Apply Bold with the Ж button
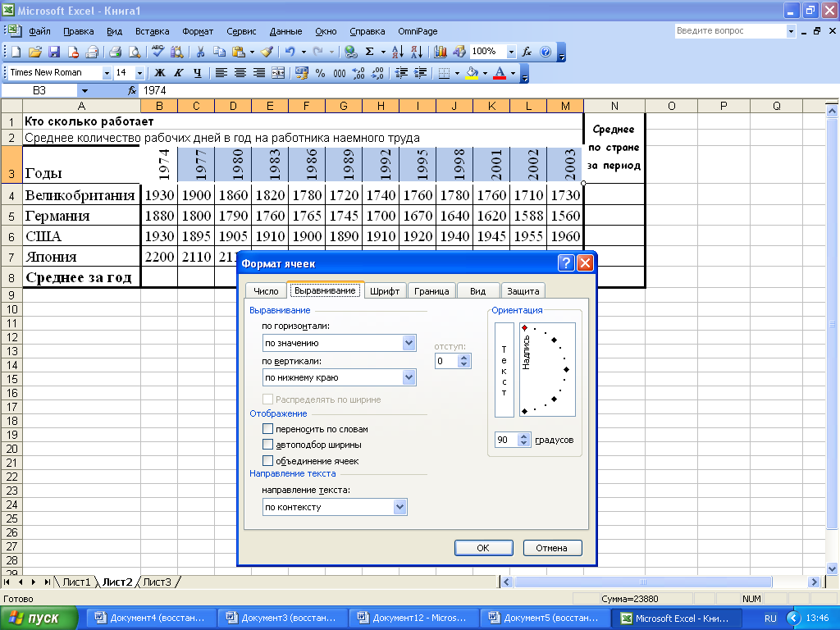This screenshot has height=630, width=840. [x=160, y=73]
